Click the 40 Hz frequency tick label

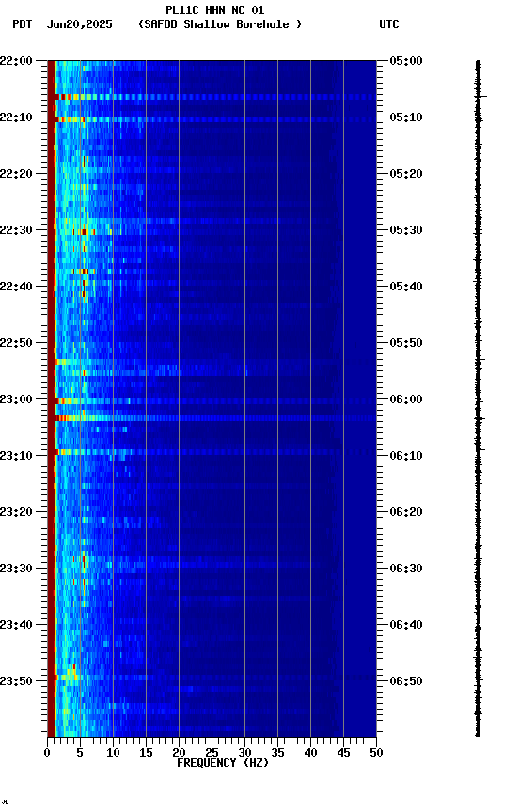tap(310, 753)
